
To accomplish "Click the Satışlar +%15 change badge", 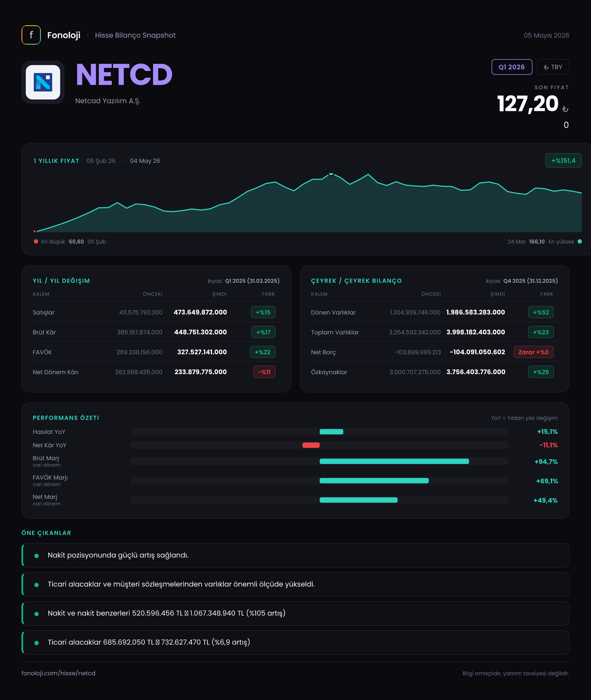I will (263, 312).
